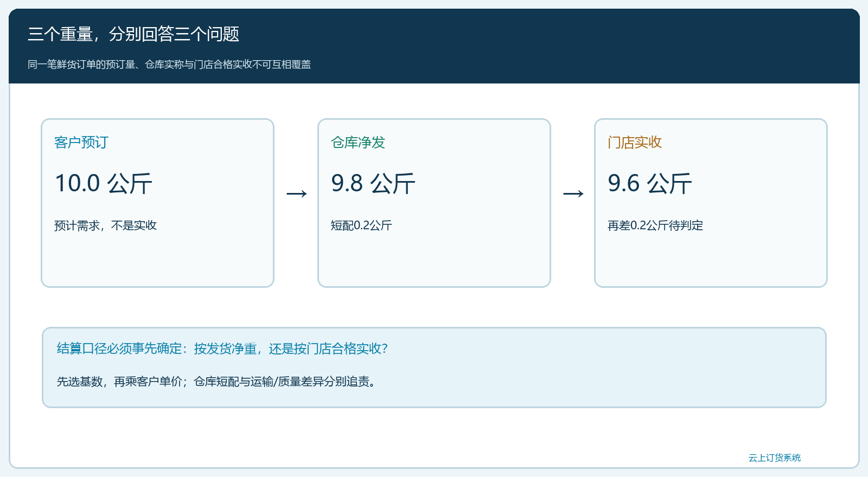
Task: Click the title 三个重量，分别回答三个问题
Action: (x=133, y=34)
